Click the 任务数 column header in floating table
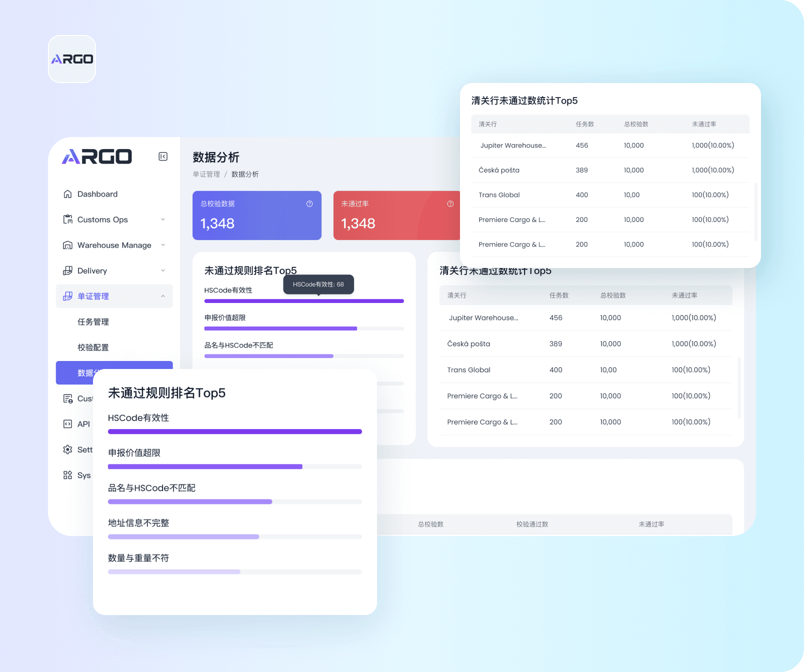The height and width of the screenshot is (672, 805). click(x=585, y=124)
